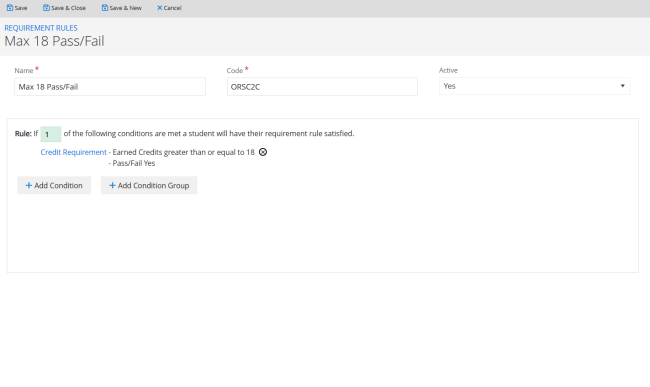
Task: Remove the Credit Requirement condition with X icon
Action: point(263,152)
